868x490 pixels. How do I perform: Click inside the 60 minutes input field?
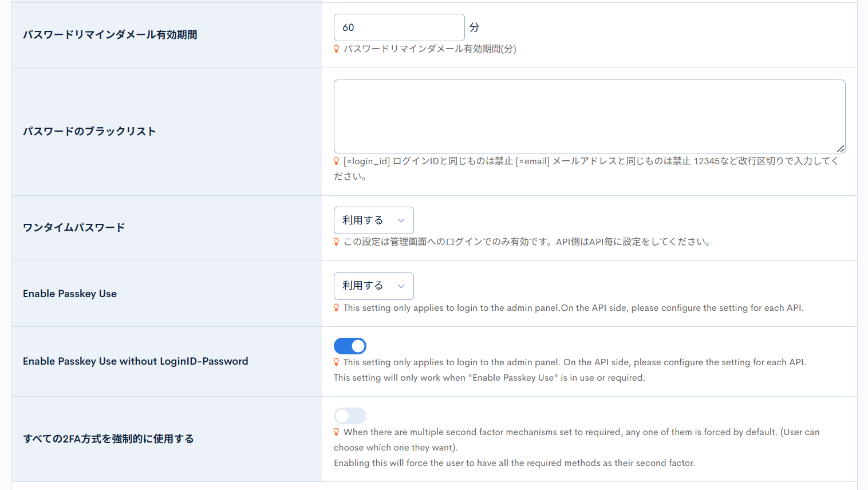tap(399, 27)
